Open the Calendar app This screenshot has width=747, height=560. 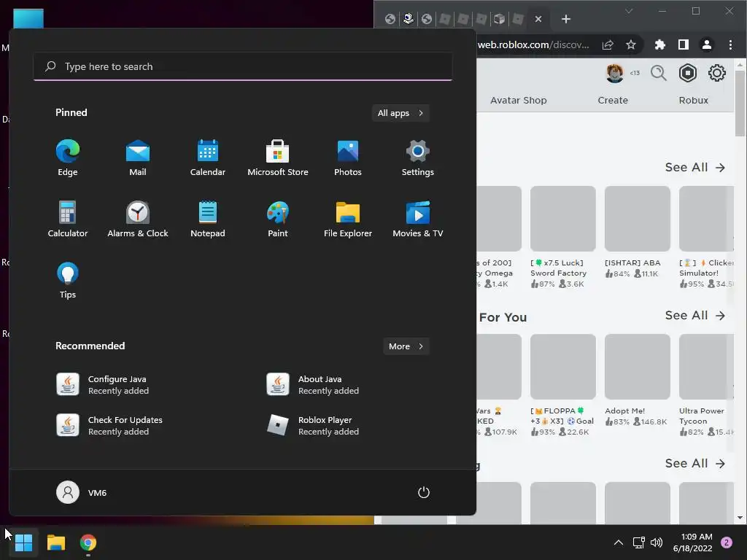coord(208,157)
